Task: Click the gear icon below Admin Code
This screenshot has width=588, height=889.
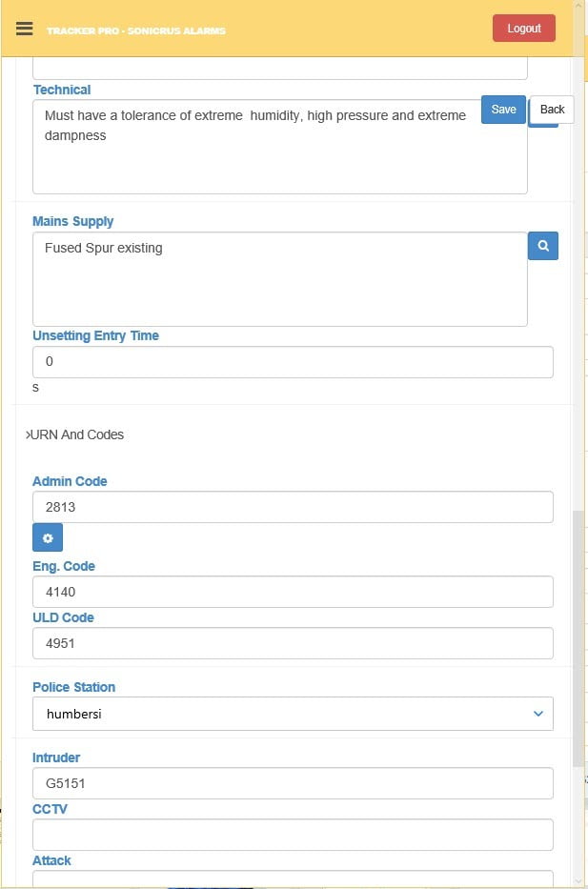Action: [x=48, y=537]
